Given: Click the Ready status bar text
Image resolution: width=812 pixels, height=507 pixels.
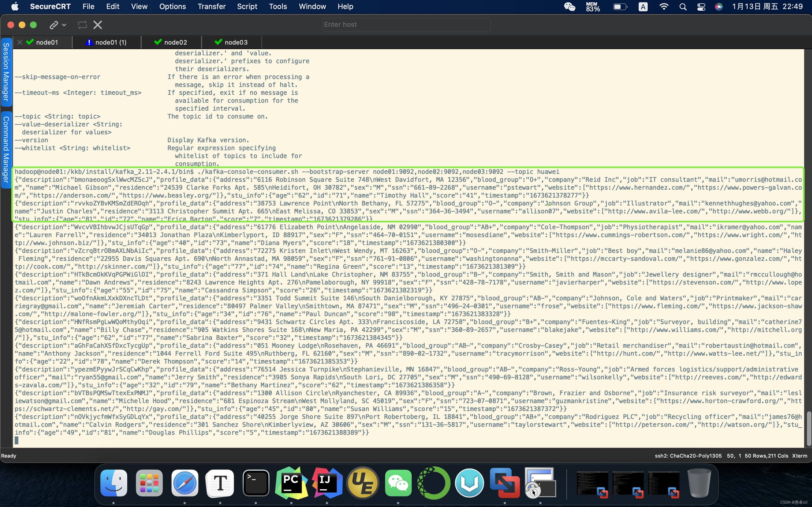Looking at the screenshot, I should click(x=9, y=456).
